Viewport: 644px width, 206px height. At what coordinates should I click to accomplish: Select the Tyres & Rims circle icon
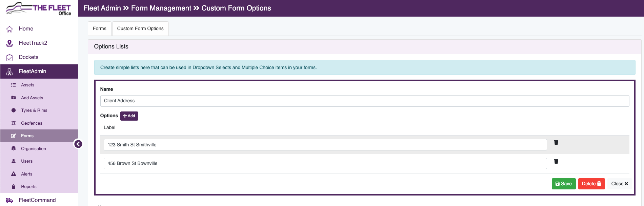click(x=14, y=110)
